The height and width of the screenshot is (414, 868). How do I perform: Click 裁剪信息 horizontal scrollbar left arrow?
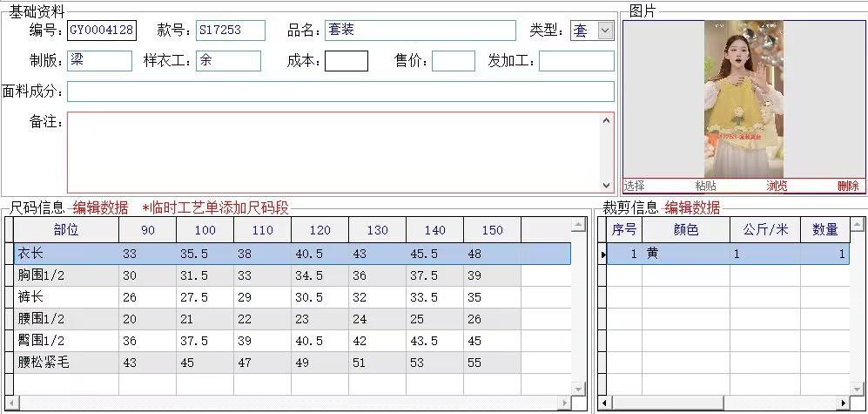604,403
